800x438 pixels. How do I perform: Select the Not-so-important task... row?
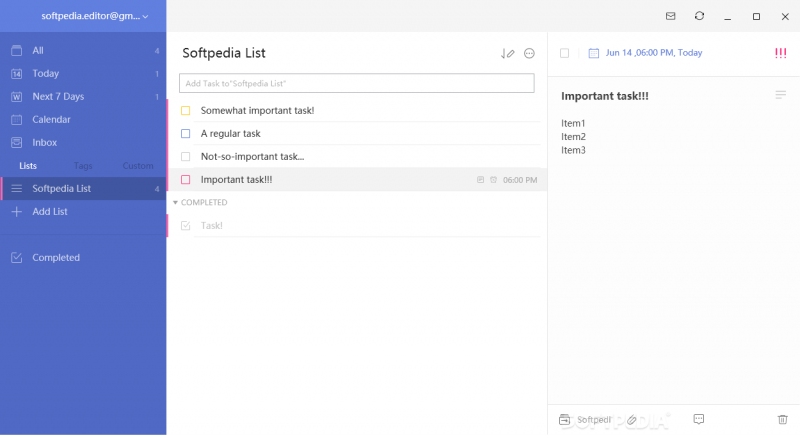pos(357,156)
